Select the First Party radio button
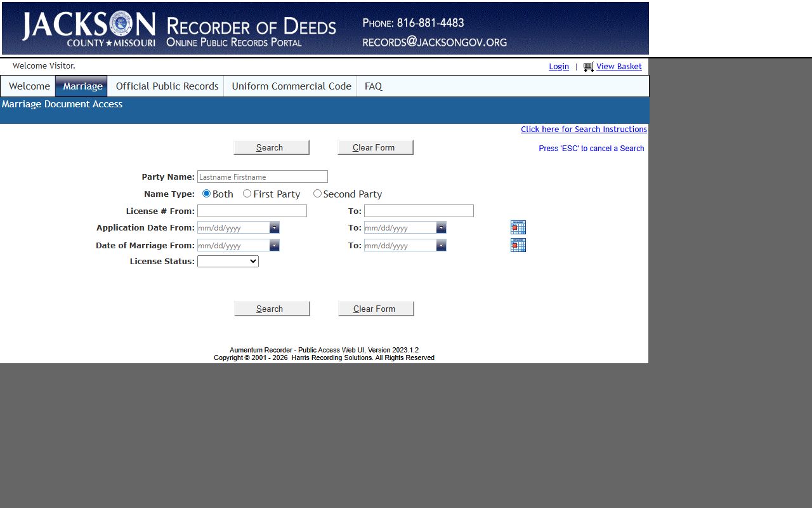The height and width of the screenshot is (508, 812). [247, 194]
